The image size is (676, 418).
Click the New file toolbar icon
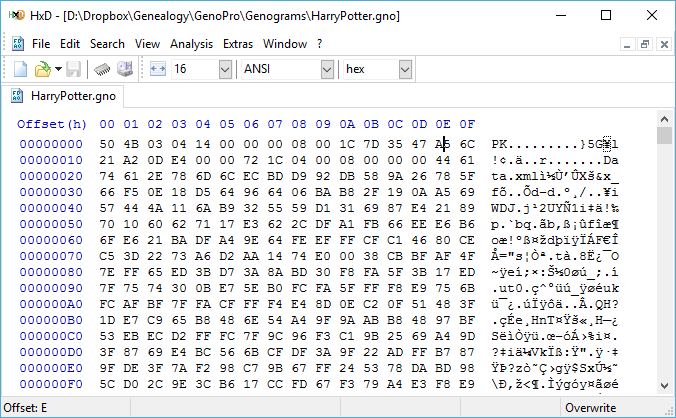click(x=20, y=69)
